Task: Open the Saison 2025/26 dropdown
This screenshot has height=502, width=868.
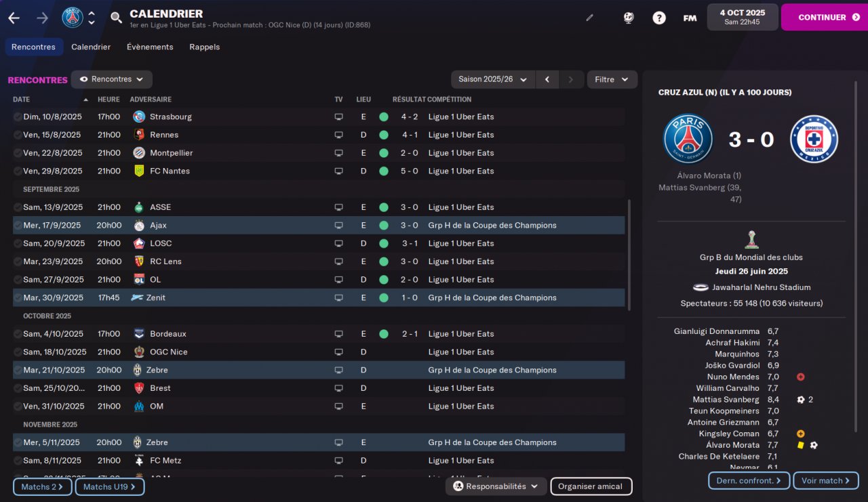Action: point(493,79)
